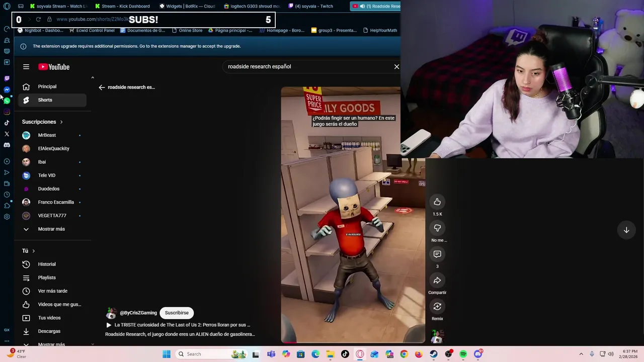Open the YouTube hamburger guide menu

tap(26, 67)
